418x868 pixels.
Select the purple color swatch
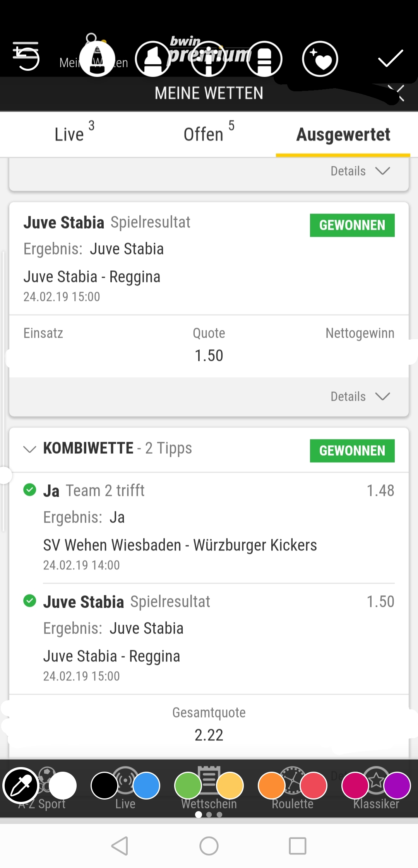click(397, 786)
